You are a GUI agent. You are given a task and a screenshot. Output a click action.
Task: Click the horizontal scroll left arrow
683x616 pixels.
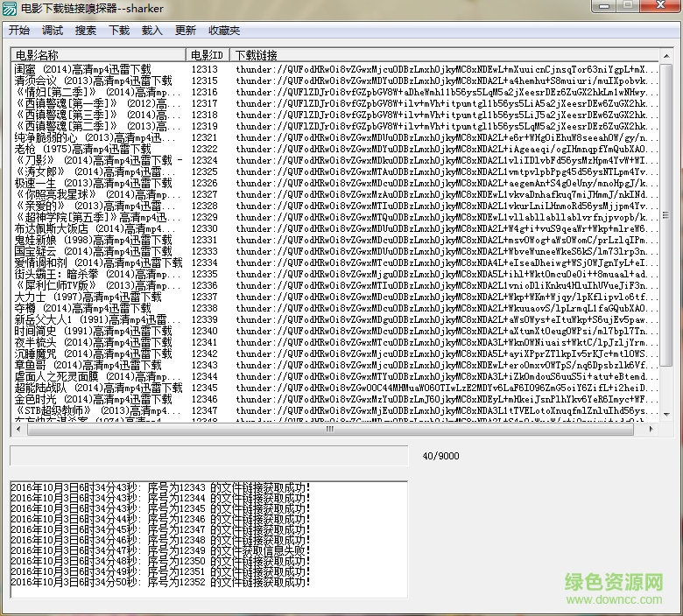(18, 430)
